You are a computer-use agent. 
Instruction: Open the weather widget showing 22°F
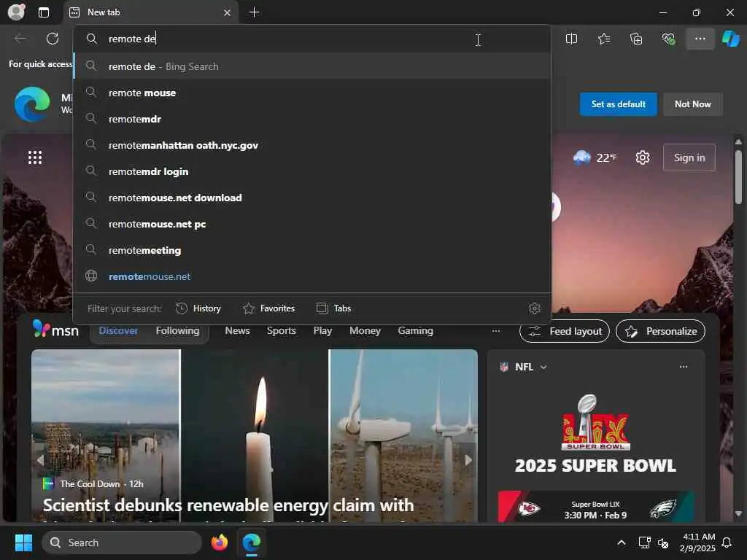[595, 157]
